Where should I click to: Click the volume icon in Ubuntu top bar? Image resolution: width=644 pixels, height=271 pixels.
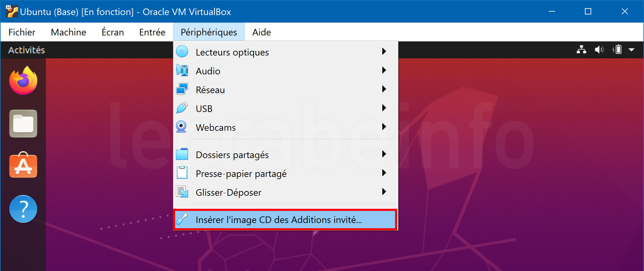(599, 50)
